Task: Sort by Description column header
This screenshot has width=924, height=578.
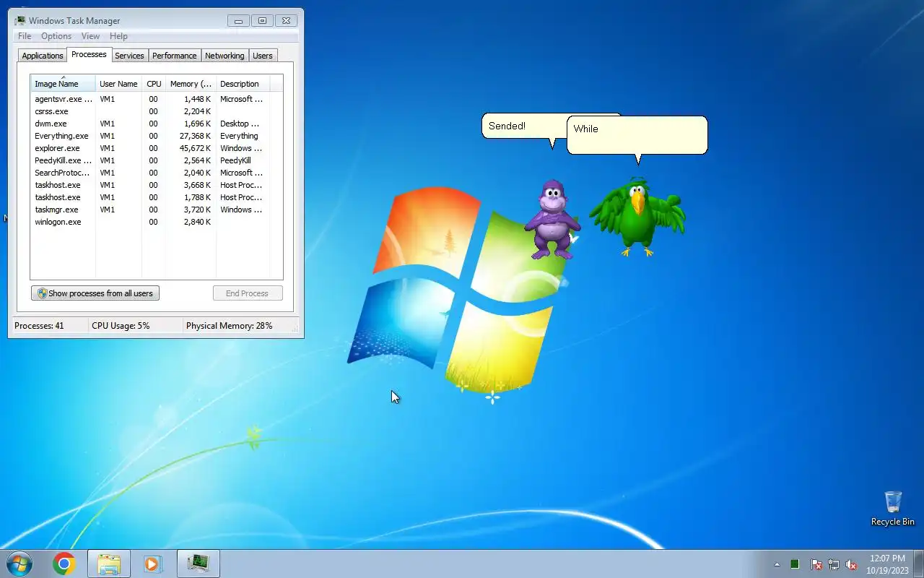Action: click(243, 84)
